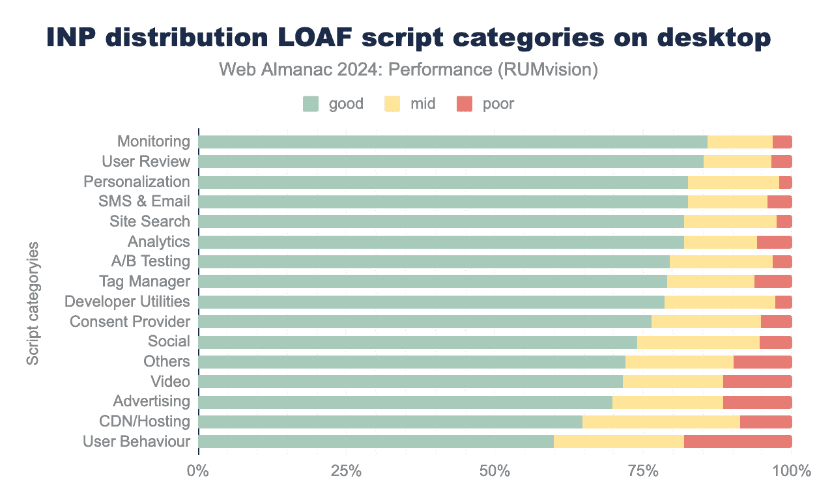Click the Web Almanac 2024 subtitle
The width and height of the screenshot is (817, 504).
(x=408, y=70)
